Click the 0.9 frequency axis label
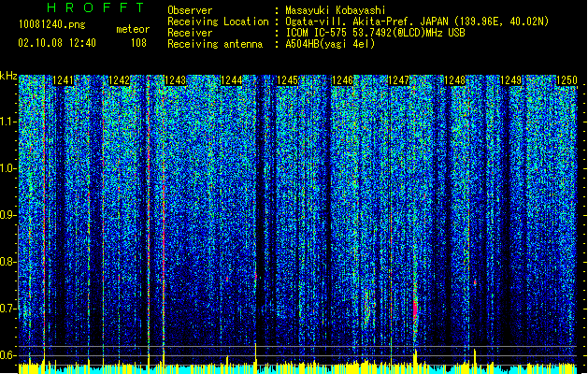The height and width of the screenshot is (374, 588). point(8,215)
